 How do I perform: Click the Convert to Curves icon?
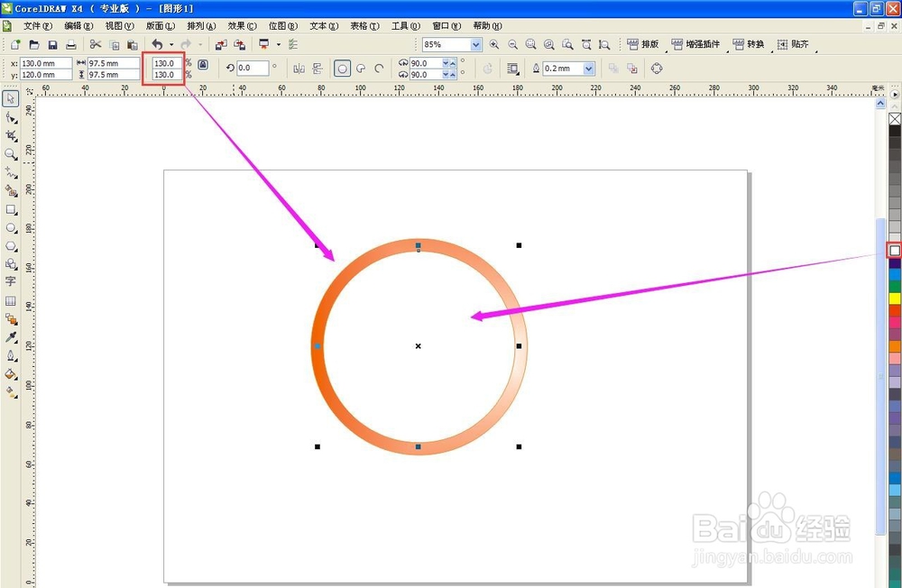(x=657, y=69)
